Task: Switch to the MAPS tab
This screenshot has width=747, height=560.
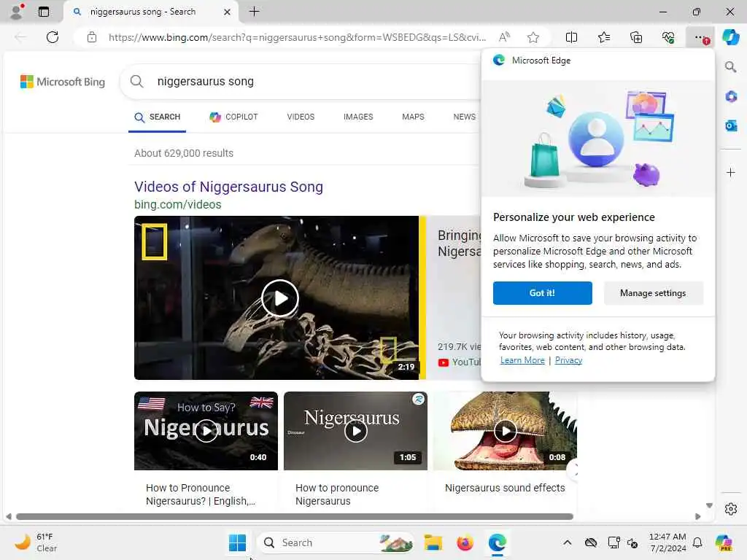Action: [413, 117]
